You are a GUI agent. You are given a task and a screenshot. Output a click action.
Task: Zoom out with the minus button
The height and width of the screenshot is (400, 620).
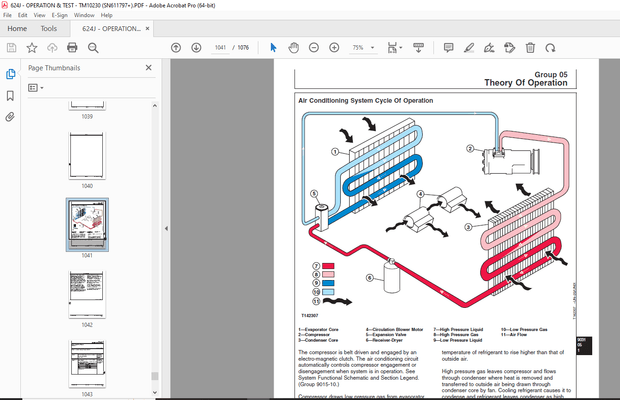[x=314, y=48]
